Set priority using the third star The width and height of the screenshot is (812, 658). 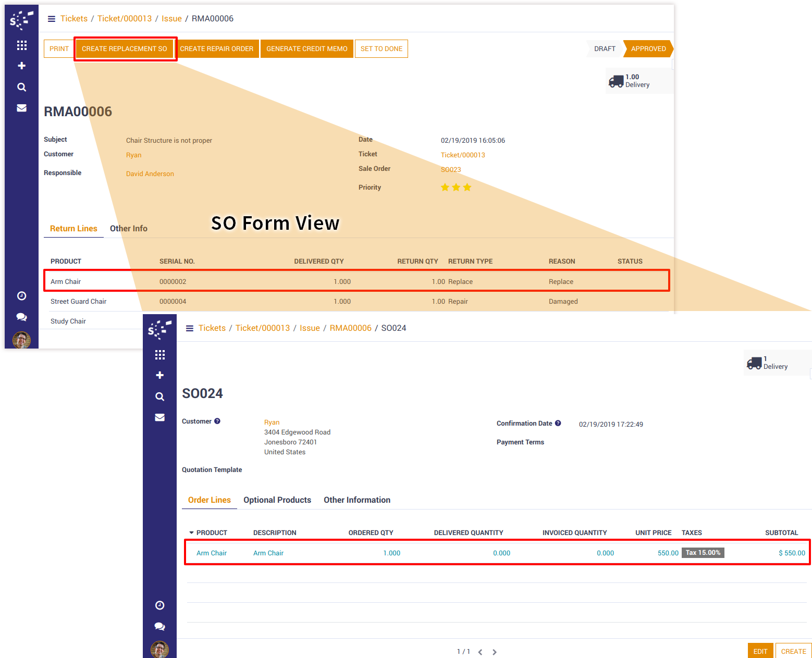(467, 187)
